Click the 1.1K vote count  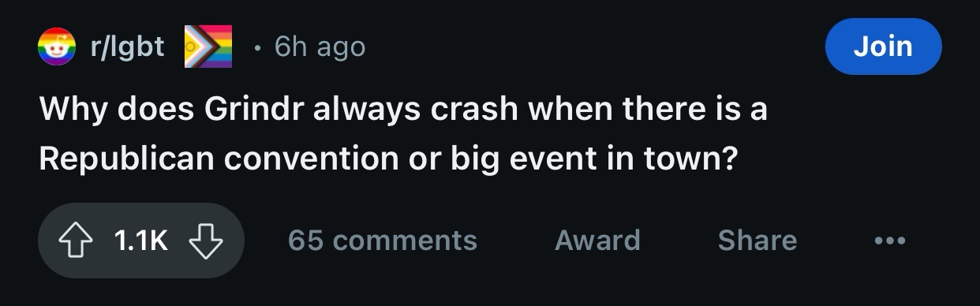point(141,241)
